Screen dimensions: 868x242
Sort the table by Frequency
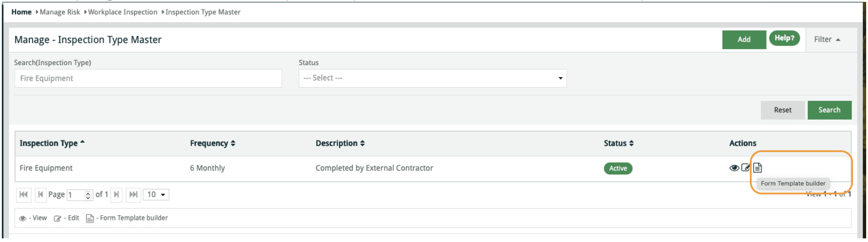pyautogui.click(x=212, y=143)
